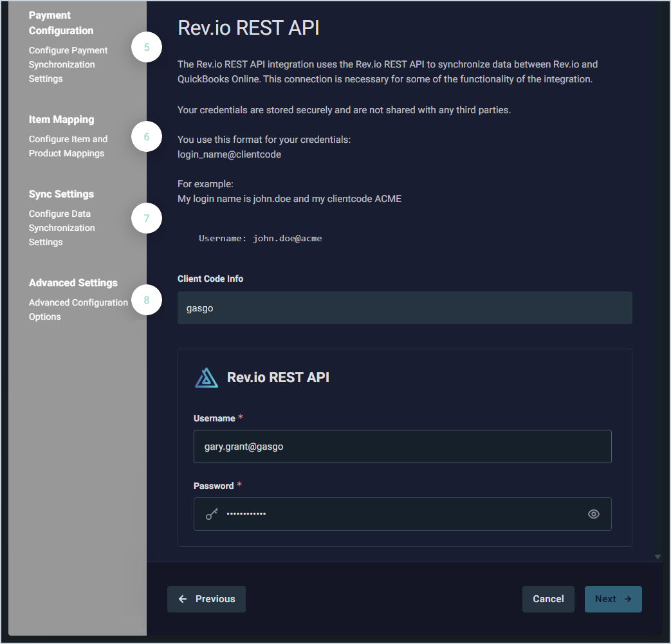Select the Advanced Settings step heading
The height and width of the screenshot is (644, 671).
point(73,283)
